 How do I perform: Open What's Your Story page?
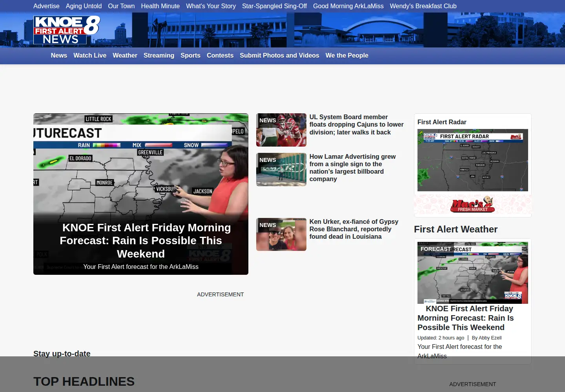click(211, 6)
